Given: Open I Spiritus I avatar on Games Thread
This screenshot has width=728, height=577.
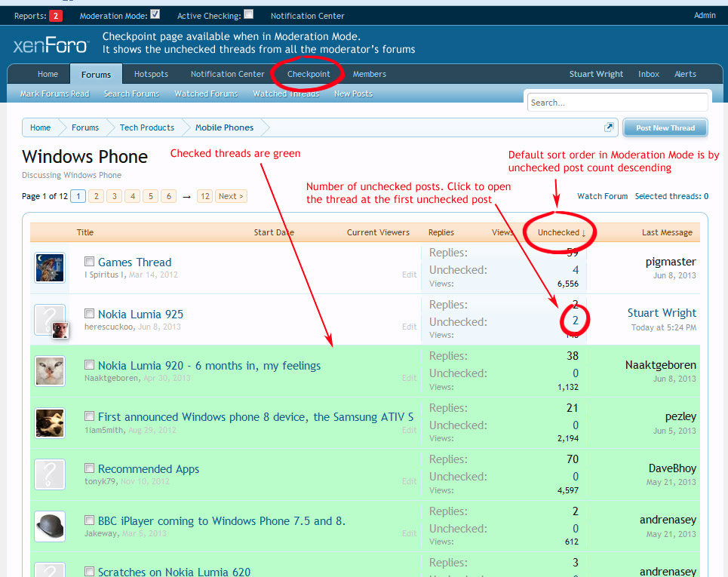Looking at the screenshot, I should point(50,267).
